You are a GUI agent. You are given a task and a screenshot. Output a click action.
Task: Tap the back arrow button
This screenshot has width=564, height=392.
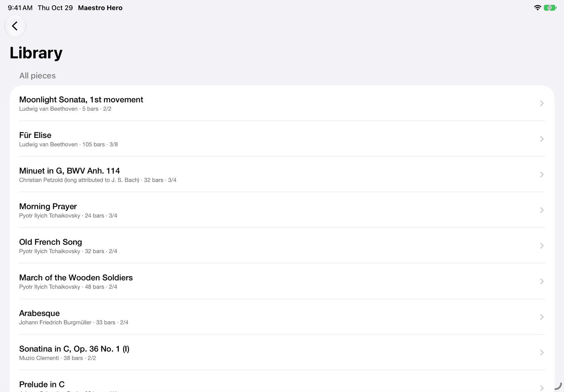coord(15,26)
